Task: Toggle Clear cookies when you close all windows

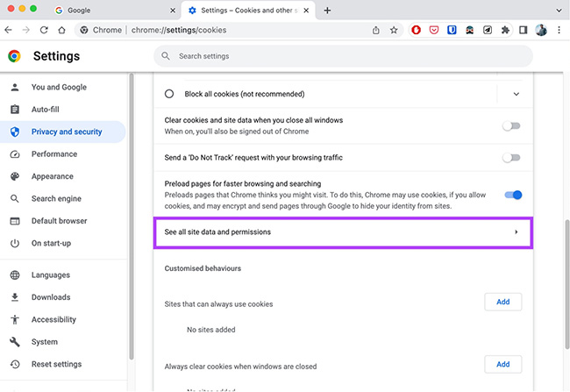Action: tap(511, 125)
